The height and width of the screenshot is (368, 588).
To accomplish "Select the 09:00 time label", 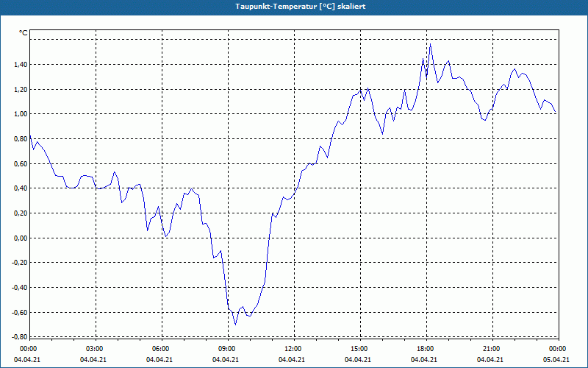I will (x=228, y=349).
